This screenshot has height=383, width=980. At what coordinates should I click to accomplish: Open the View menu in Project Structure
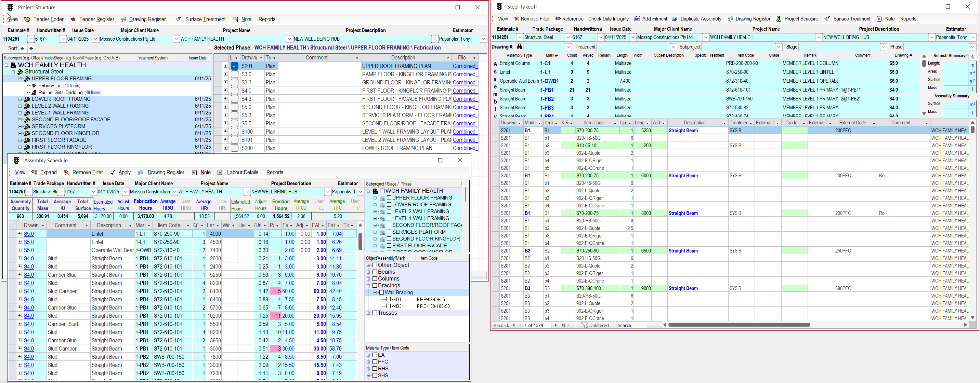point(13,19)
